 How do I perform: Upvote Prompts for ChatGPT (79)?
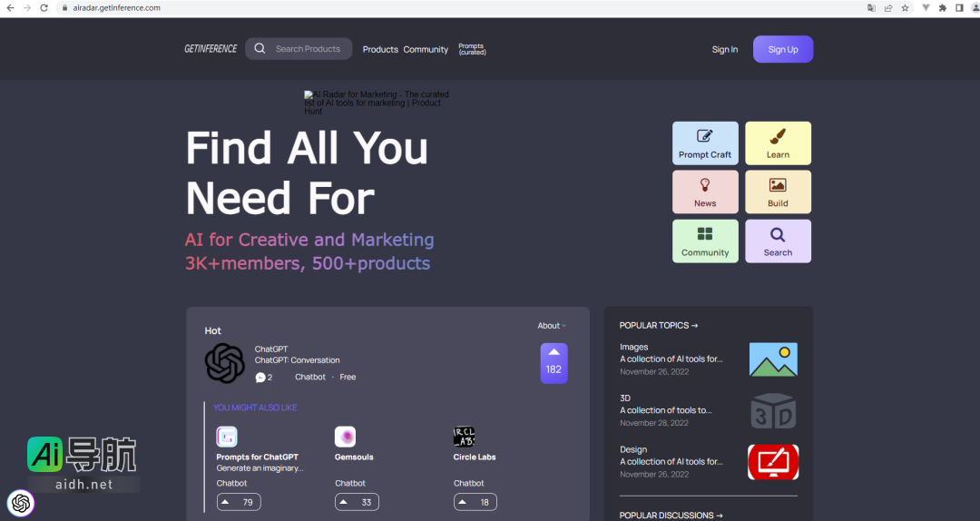click(x=239, y=502)
